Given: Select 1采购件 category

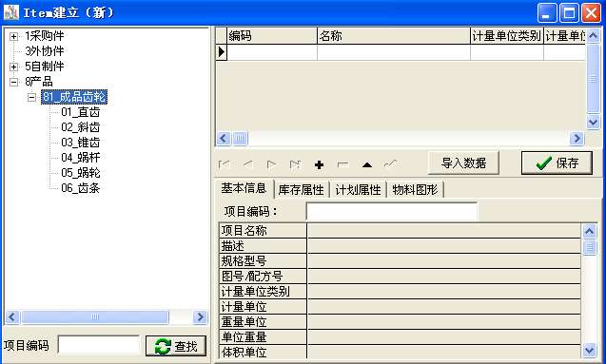Looking at the screenshot, I should (x=45, y=36).
